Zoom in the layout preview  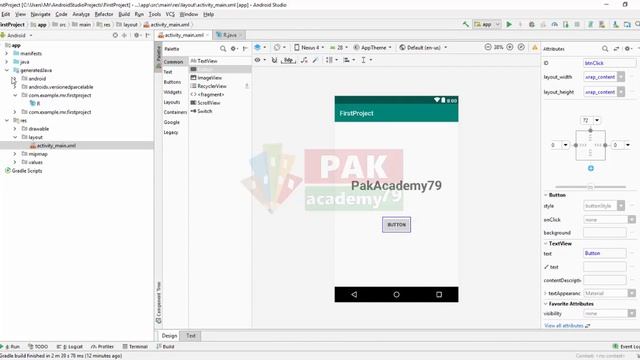(510, 47)
